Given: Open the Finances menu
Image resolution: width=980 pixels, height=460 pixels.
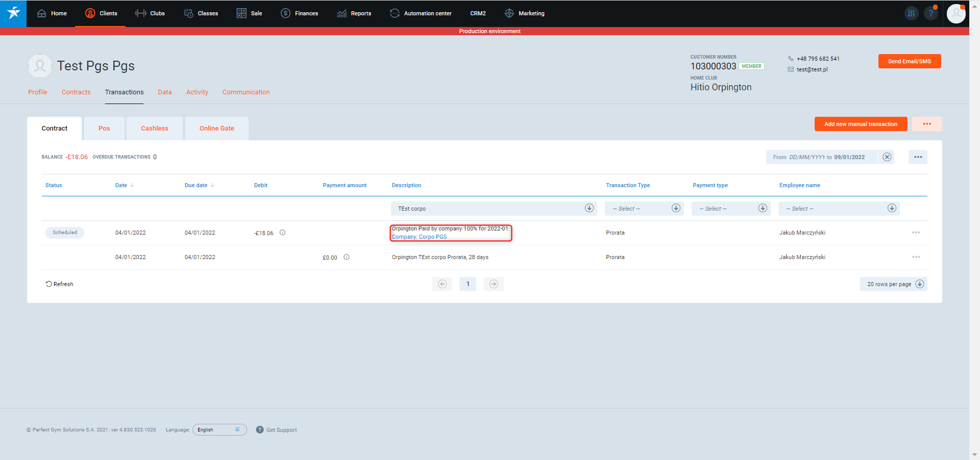Looking at the screenshot, I should pyautogui.click(x=300, y=13).
